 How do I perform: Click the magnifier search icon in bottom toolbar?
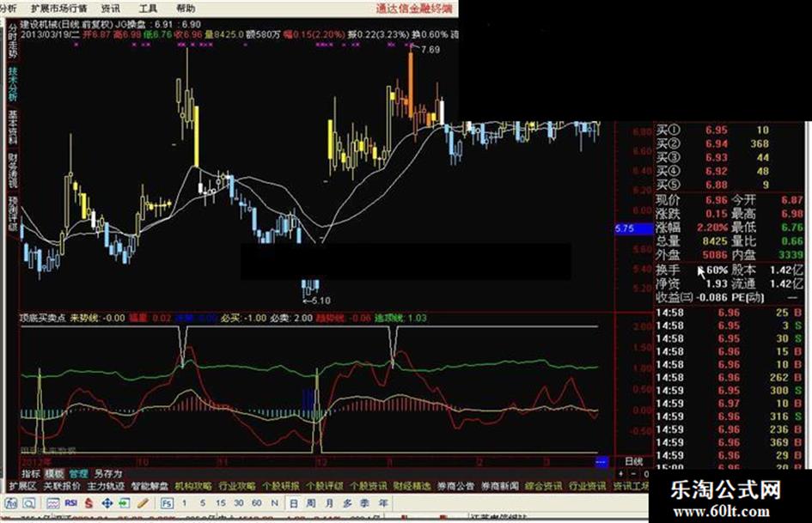click(29, 502)
